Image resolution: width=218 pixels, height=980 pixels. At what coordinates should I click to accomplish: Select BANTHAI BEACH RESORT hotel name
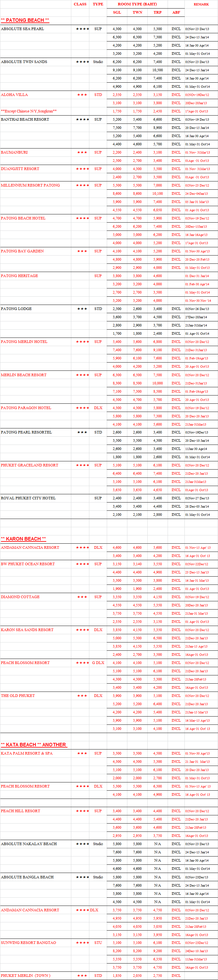(x=25, y=119)
